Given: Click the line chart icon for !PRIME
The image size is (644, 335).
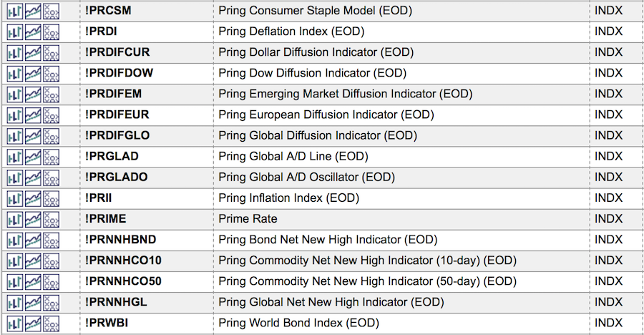Looking at the screenshot, I should pyautogui.click(x=33, y=219).
